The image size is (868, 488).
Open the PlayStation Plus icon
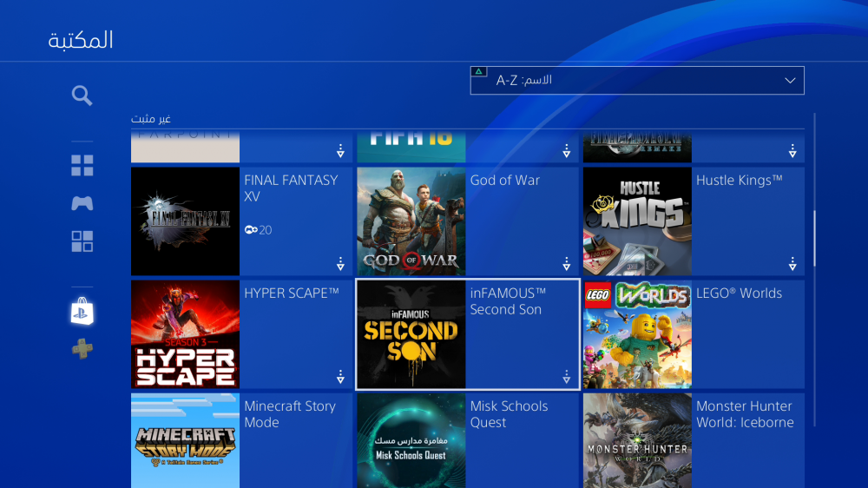(82, 349)
